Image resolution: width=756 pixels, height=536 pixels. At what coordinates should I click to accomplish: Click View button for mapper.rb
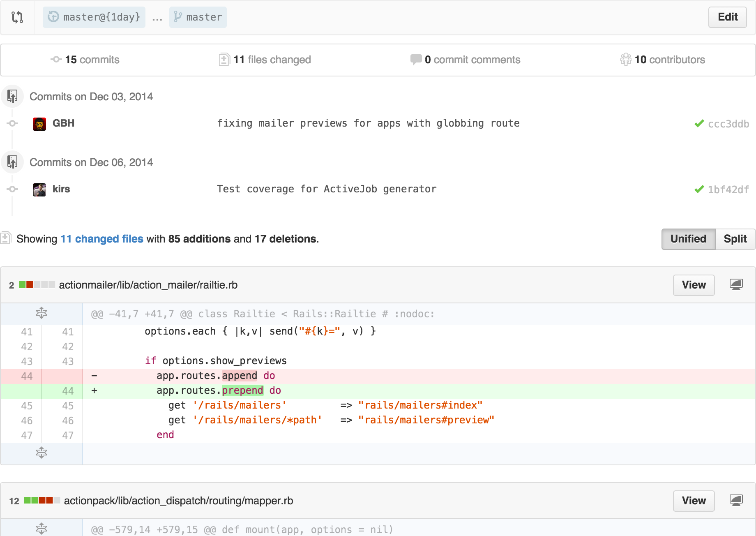coord(694,501)
